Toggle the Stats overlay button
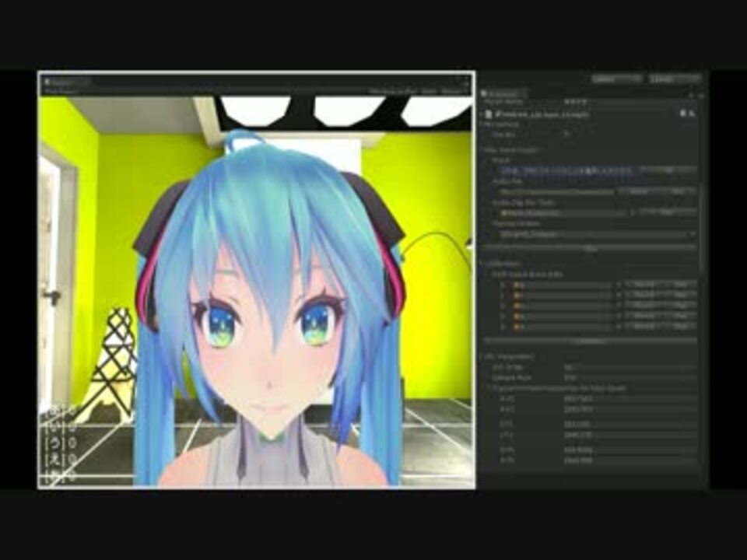 pos(430,91)
